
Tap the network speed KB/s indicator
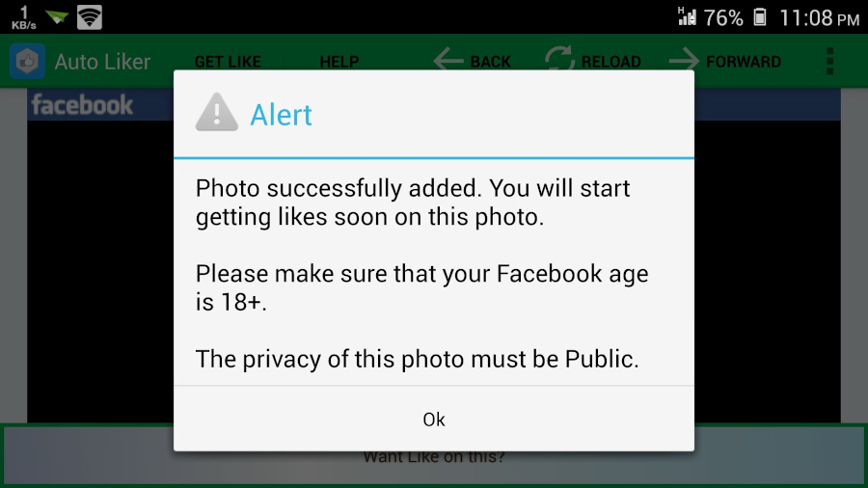(24, 17)
